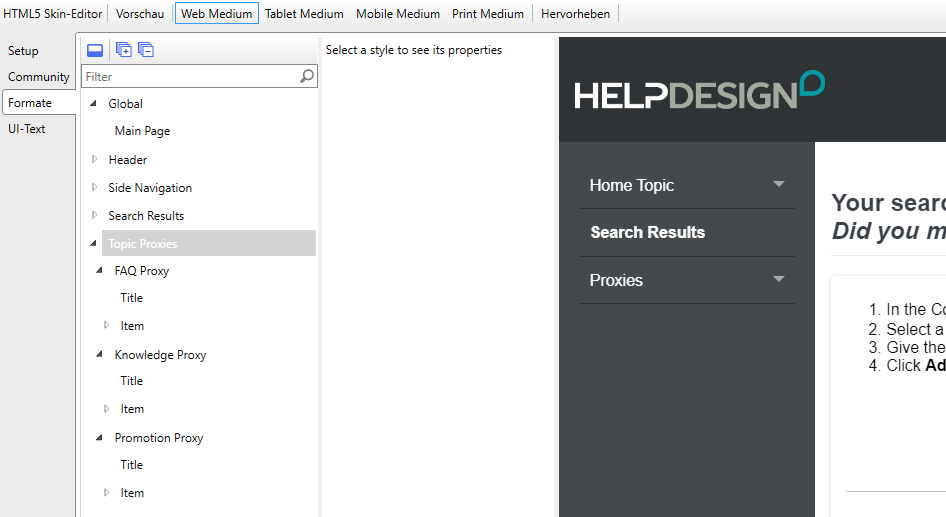Toggle the Web Medium view
The width and height of the screenshot is (946, 517).
[216, 14]
